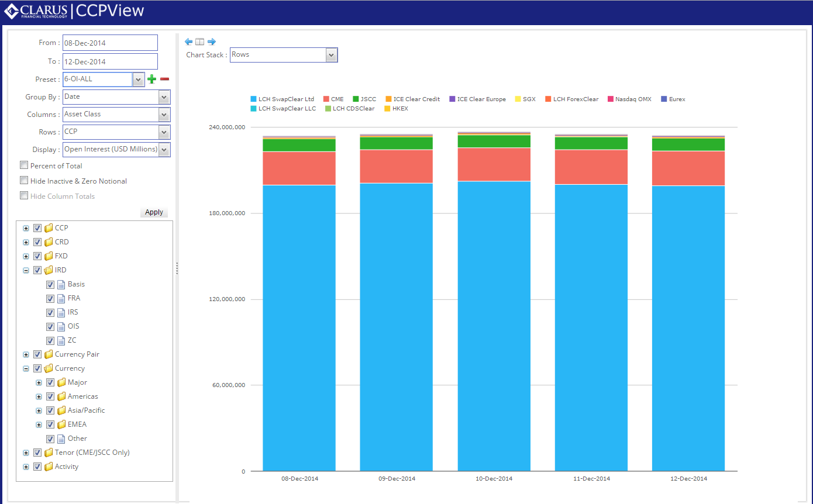Open the Chart Stack dropdown
Image resolution: width=813 pixels, height=504 pixels.
332,55
